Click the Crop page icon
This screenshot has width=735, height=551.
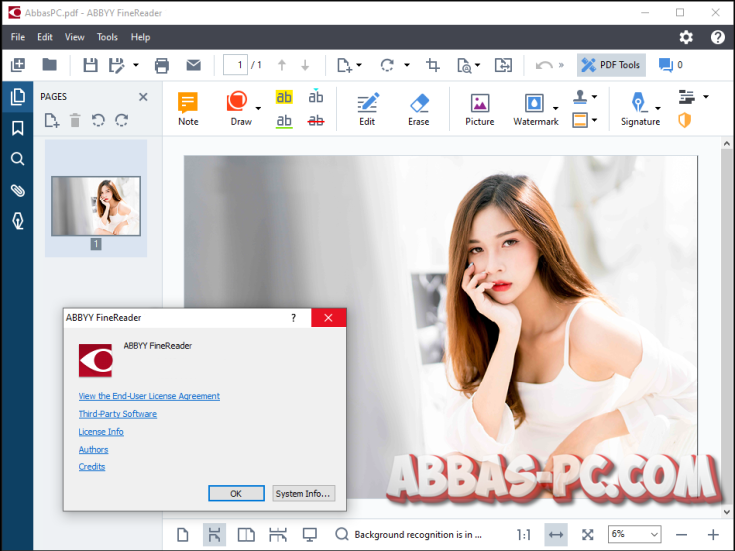pyautogui.click(x=433, y=65)
